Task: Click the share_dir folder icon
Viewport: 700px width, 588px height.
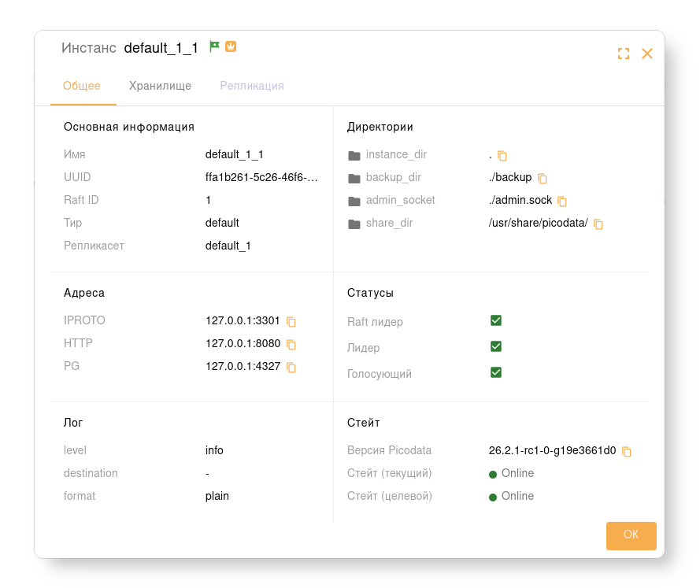Action: point(354,224)
